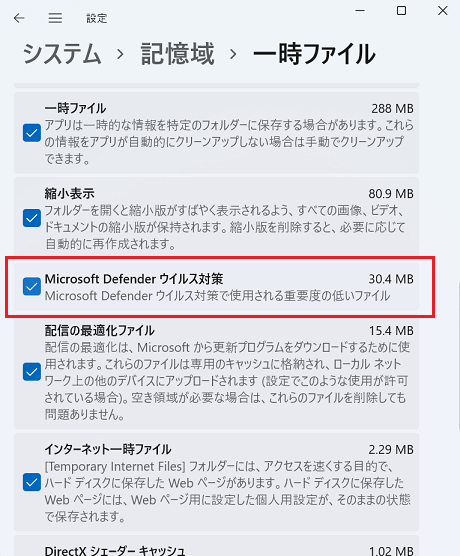Image resolution: width=460 pixels, height=556 pixels.
Task: Uncheck the 一時ファイル checkbox
Action: (32, 133)
